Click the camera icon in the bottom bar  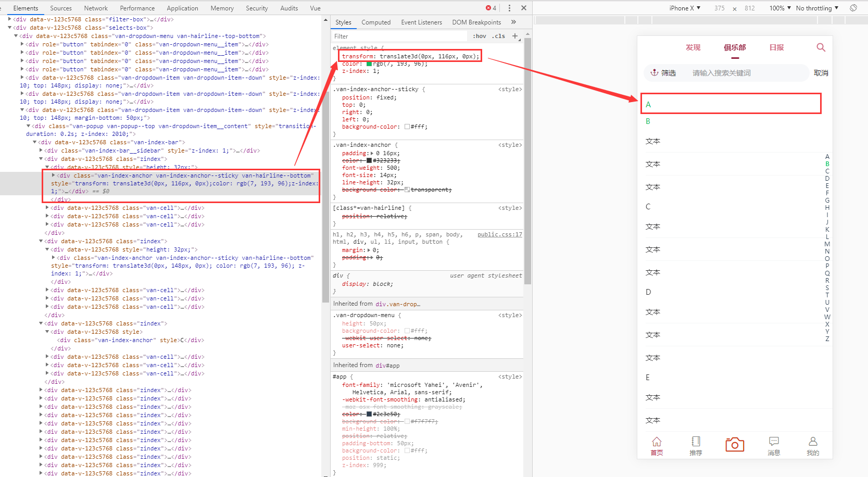[x=734, y=444]
